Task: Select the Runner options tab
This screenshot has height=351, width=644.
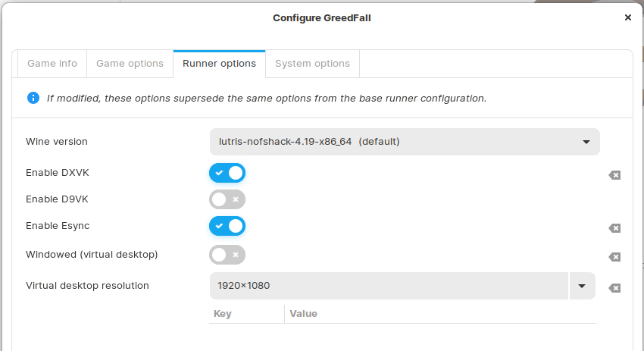Action: click(x=219, y=64)
